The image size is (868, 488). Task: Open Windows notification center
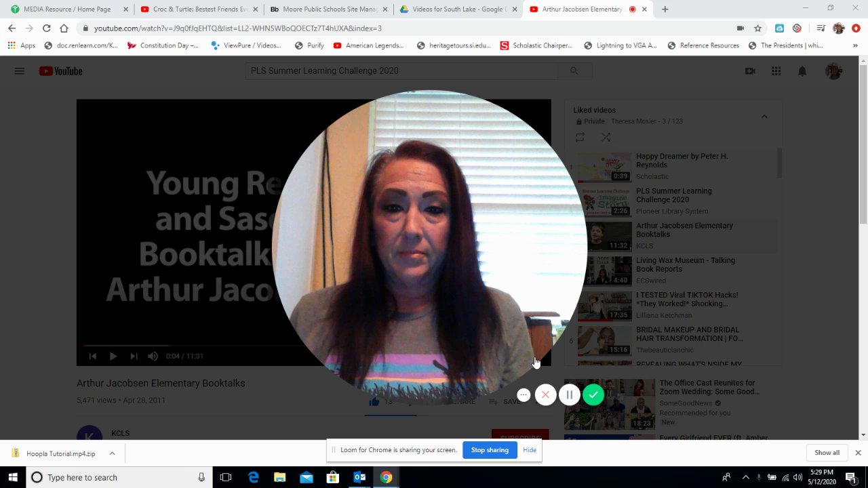(x=850, y=477)
